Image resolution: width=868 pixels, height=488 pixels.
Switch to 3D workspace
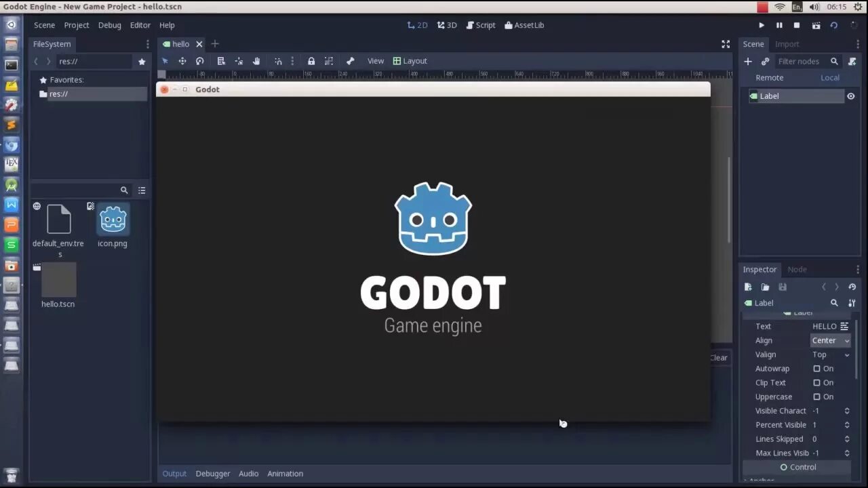click(x=447, y=25)
